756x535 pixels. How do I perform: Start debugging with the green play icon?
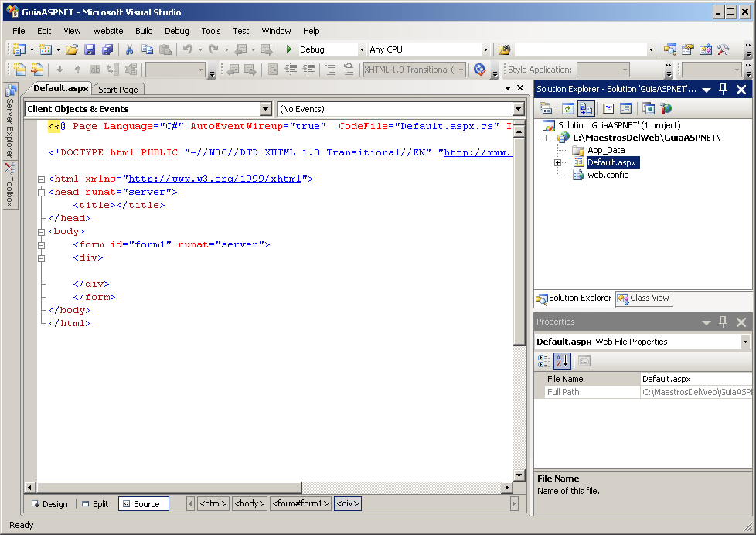click(289, 49)
